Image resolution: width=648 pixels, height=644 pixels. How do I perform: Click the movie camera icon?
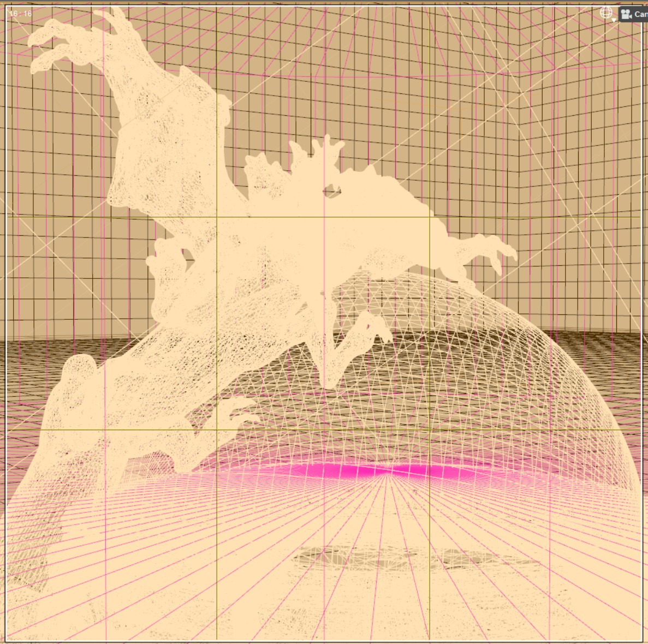click(627, 14)
